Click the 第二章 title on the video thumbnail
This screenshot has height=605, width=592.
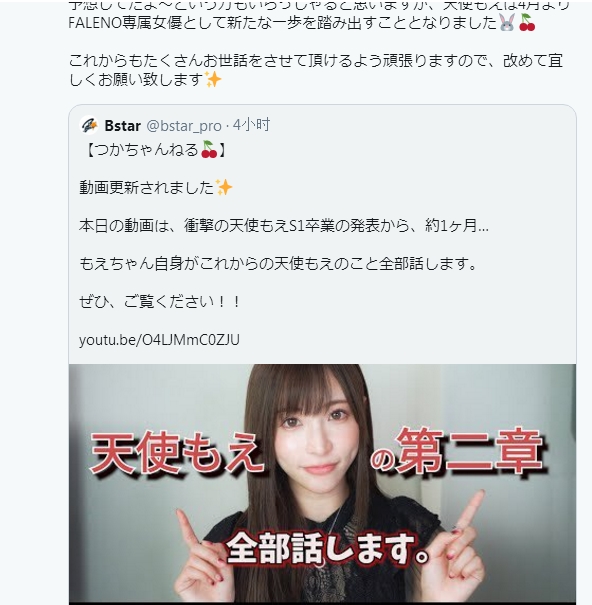pos(470,451)
